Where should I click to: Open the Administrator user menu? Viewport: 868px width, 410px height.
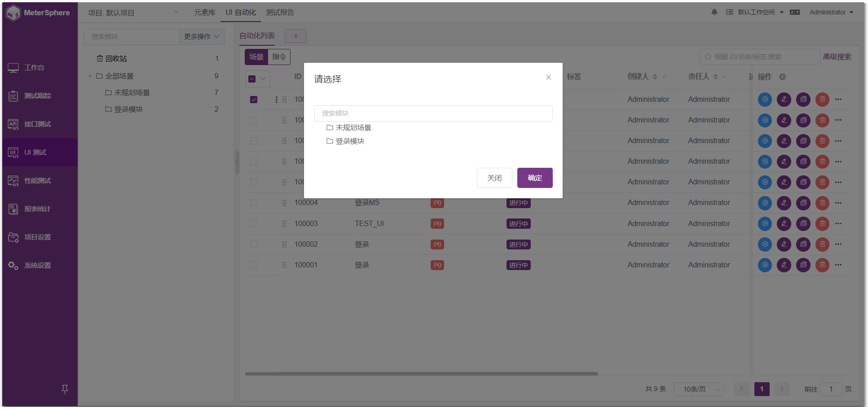831,12
